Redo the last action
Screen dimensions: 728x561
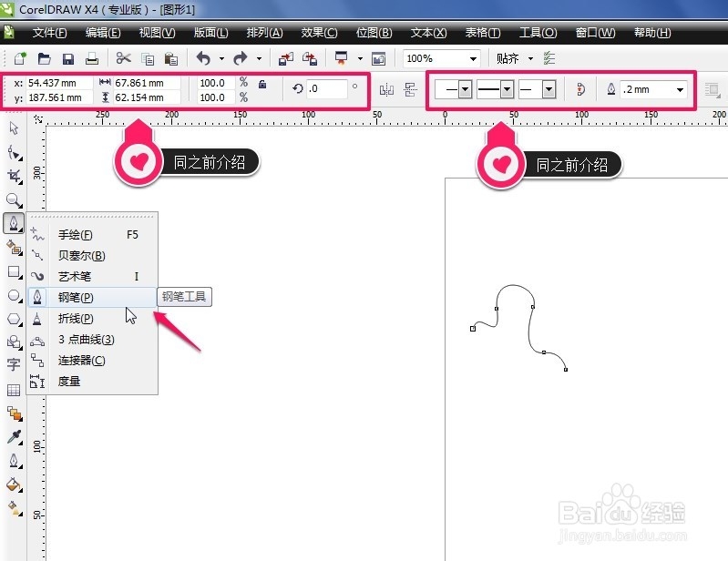tap(241, 58)
